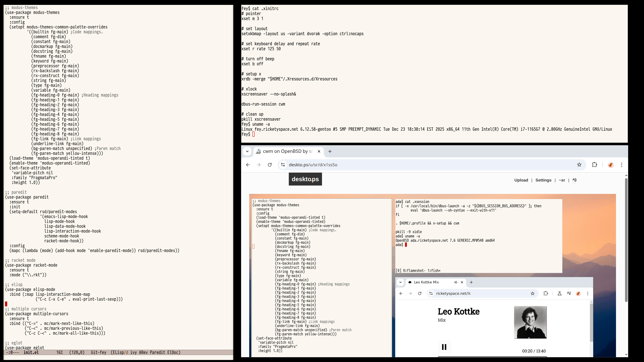644x362 pixels.
Task: Open Chrome's three-dot menu
Action: [622, 165]
